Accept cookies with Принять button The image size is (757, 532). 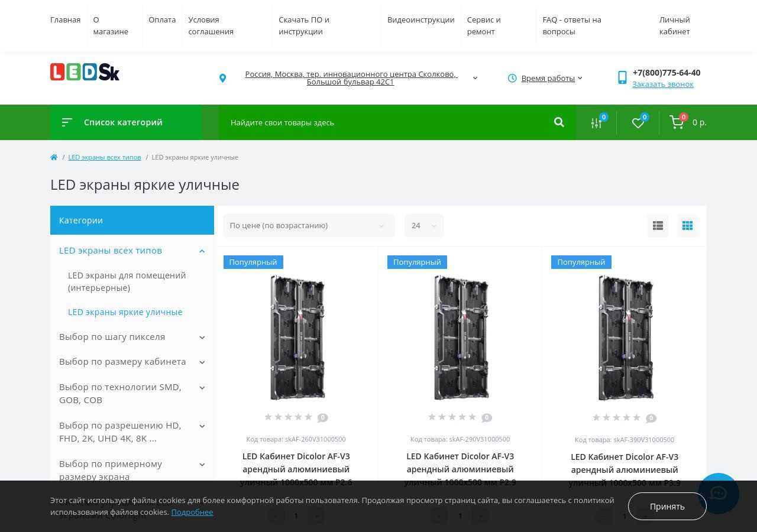[x=667, y=507]
